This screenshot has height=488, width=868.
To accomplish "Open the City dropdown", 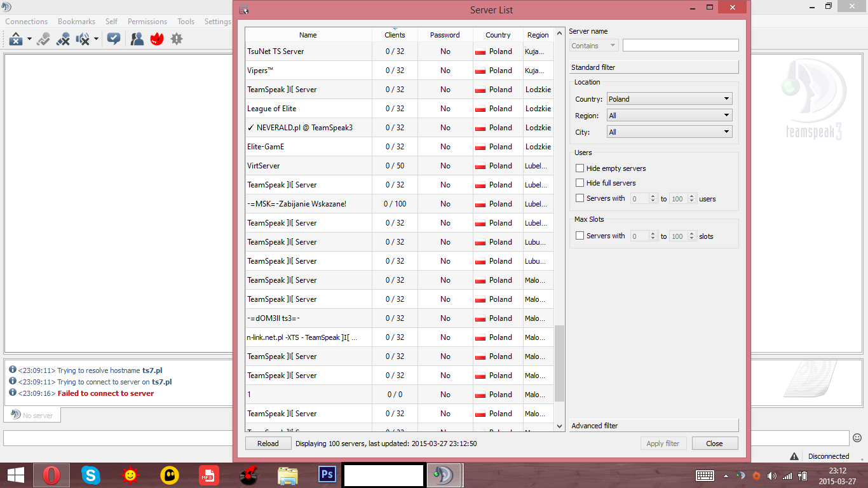I will [x=670, y=132].
